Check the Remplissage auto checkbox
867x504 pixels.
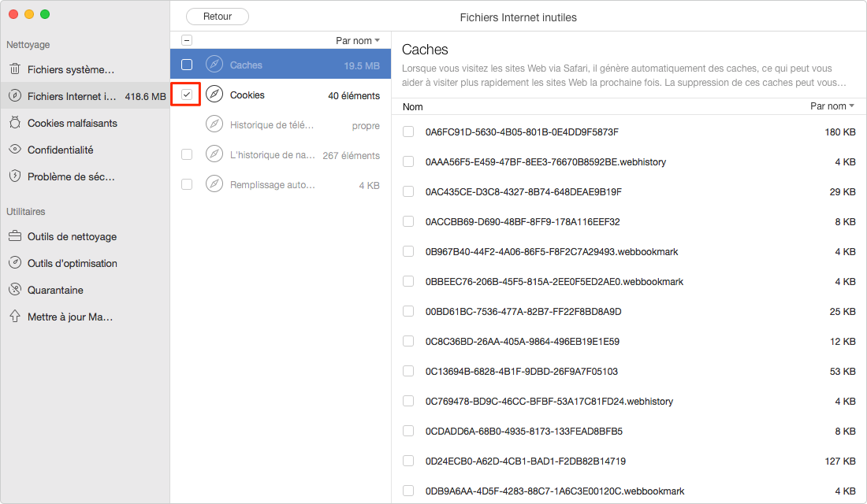(187, 184)
